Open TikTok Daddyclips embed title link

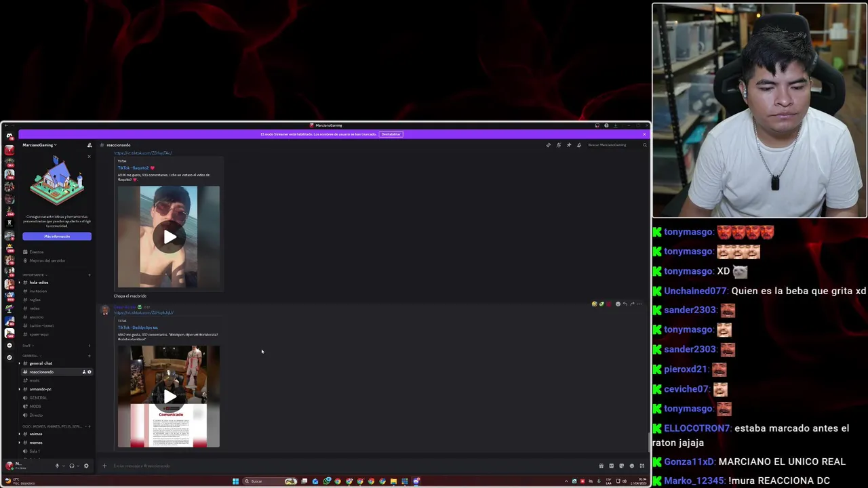138,328
